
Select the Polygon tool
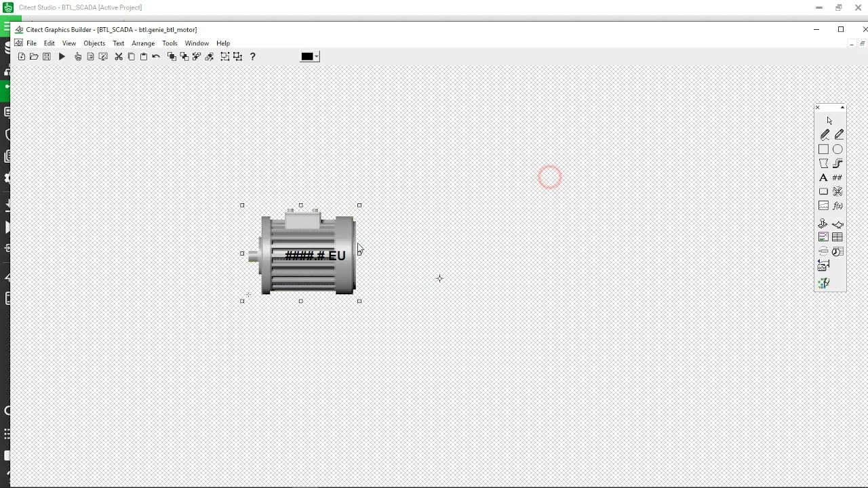(x=823, y=163)
